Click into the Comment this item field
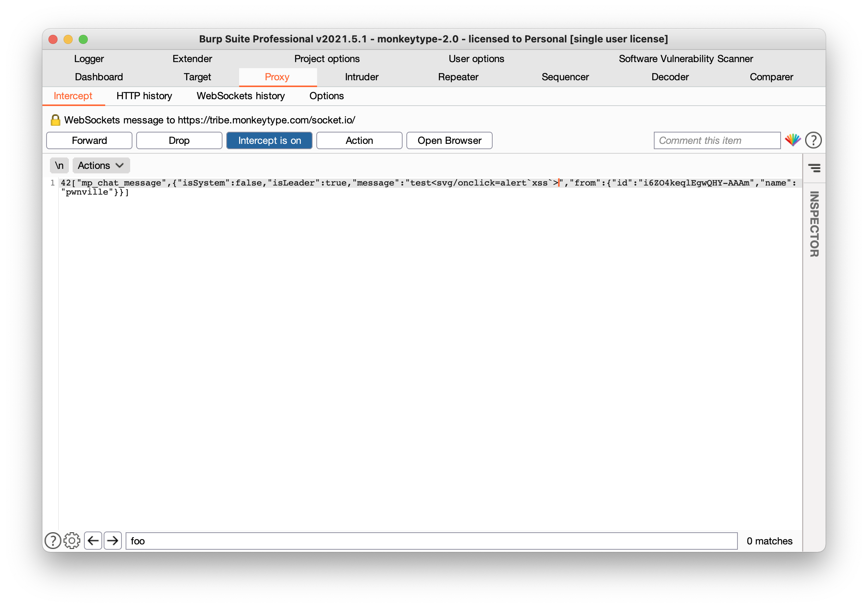The image size is (868, 608). (x=717, y=140)
